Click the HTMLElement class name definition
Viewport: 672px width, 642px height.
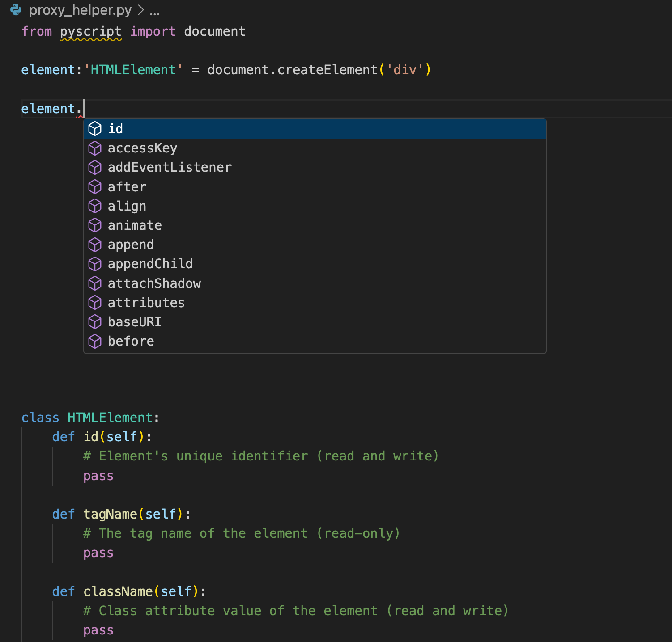pos(110,418)
